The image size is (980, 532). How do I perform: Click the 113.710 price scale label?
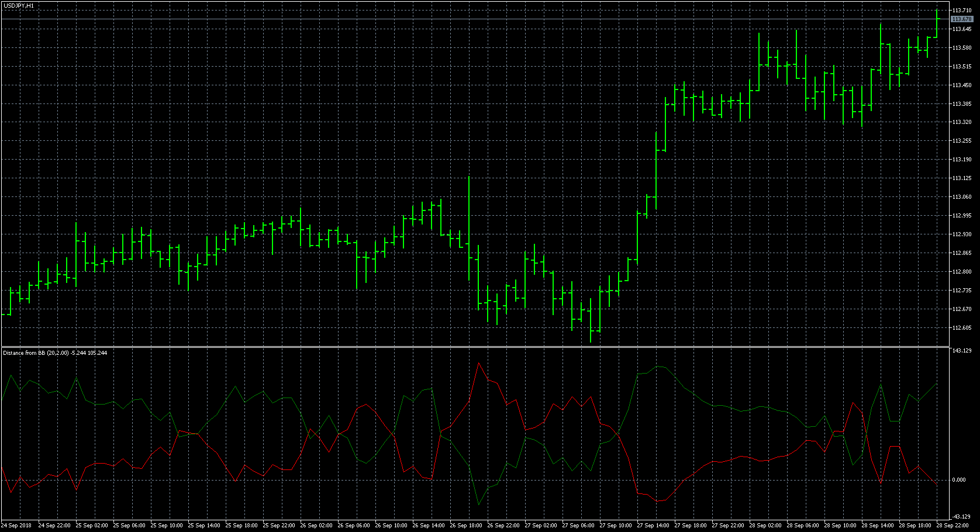tap(962, 11)
